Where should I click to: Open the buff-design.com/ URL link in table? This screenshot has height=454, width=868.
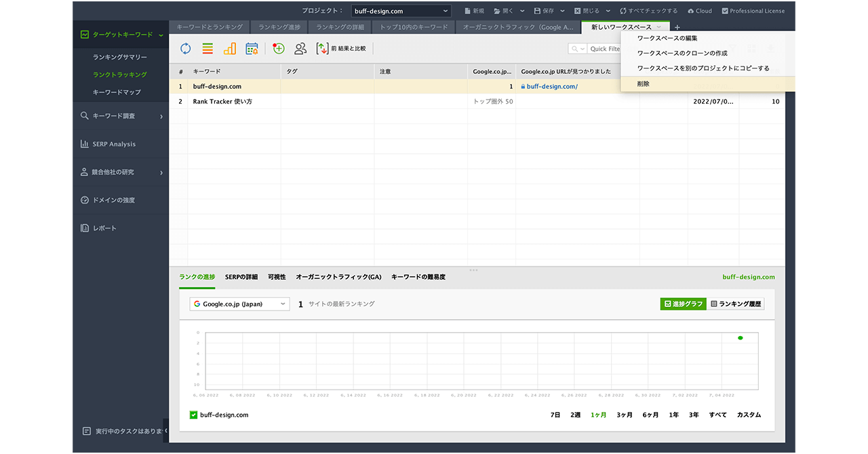pyautogui.click(x=552, y=87)
